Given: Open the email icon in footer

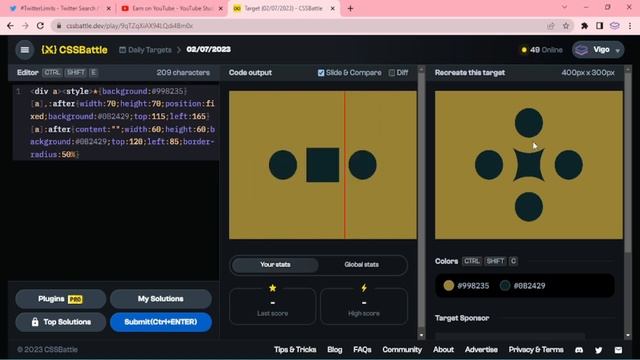Looking at the screenshot, I should point(618,350).
